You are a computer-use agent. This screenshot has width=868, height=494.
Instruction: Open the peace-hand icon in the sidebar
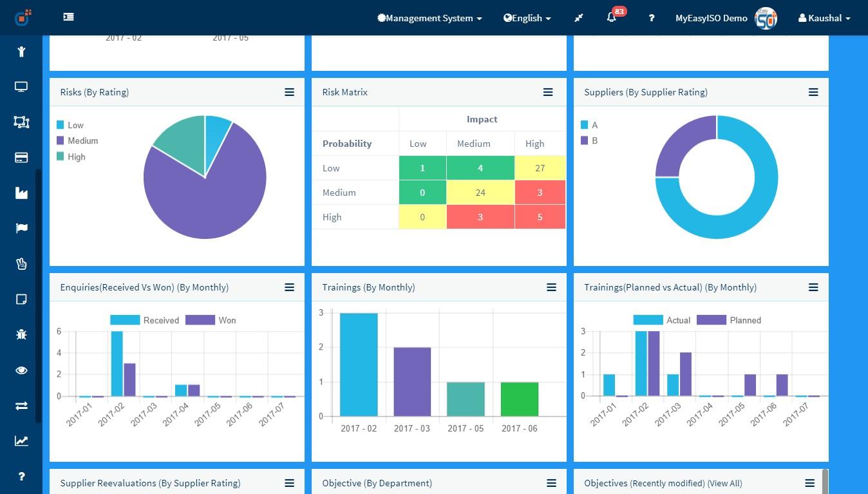(x=21, y=263)
